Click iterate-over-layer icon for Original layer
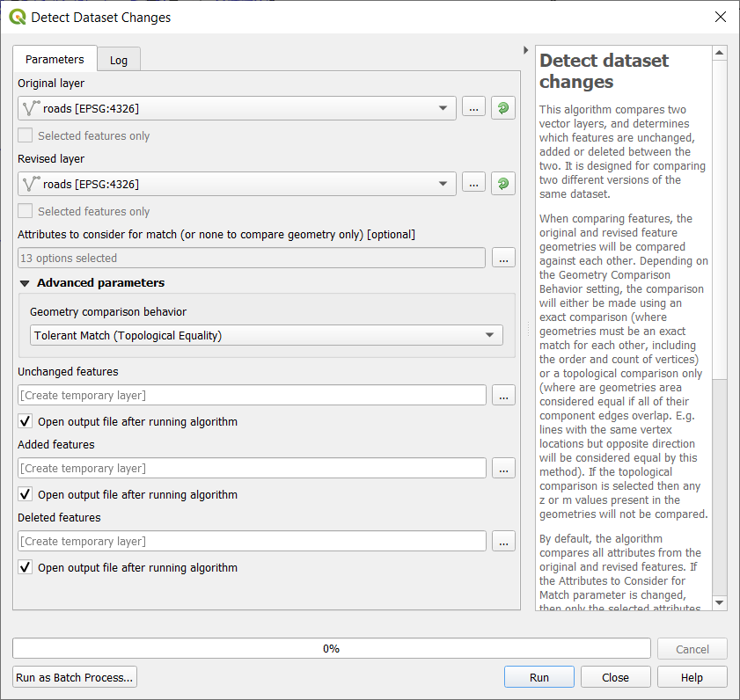 pyautogui.click(x=503, y=108)
